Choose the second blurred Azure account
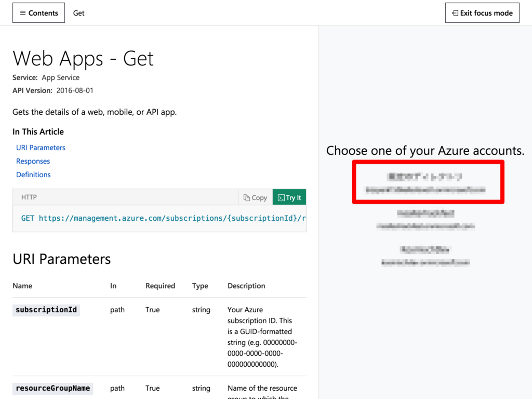Image resolution: width=532 pixels, height=399 pixels. 425,219
